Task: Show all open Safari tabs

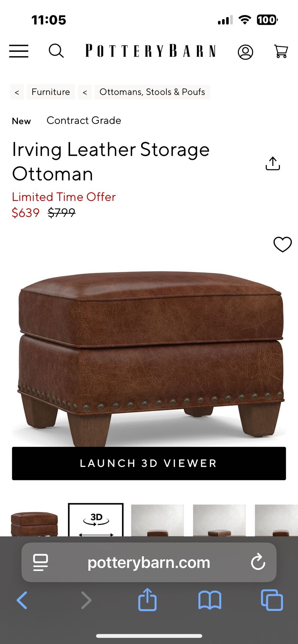Action: [x=272, y=600]
